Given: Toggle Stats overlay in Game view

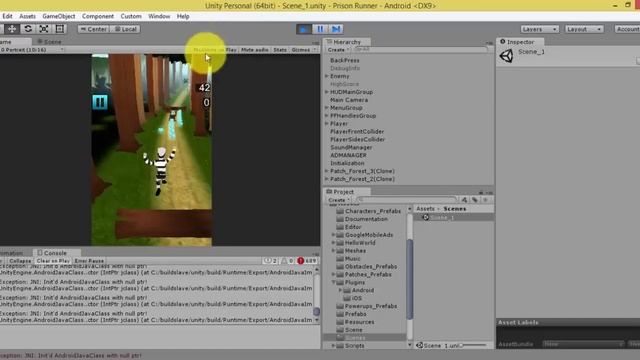Looking at the screenshot, I should point(280,50).
